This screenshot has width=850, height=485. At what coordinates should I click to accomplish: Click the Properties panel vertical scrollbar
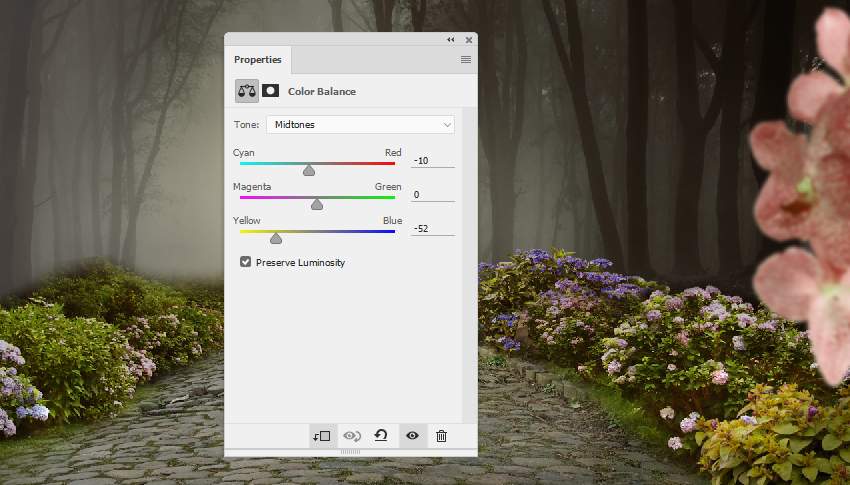click(469, 265)
